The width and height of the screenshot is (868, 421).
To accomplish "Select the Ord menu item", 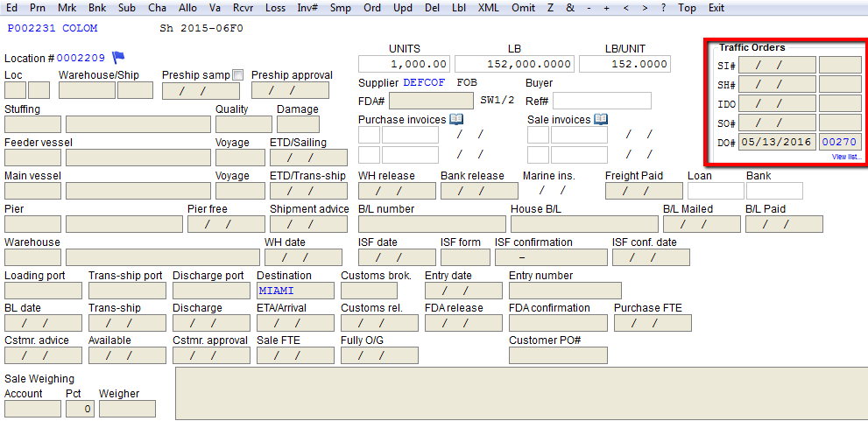I will [x=372, y=8].
